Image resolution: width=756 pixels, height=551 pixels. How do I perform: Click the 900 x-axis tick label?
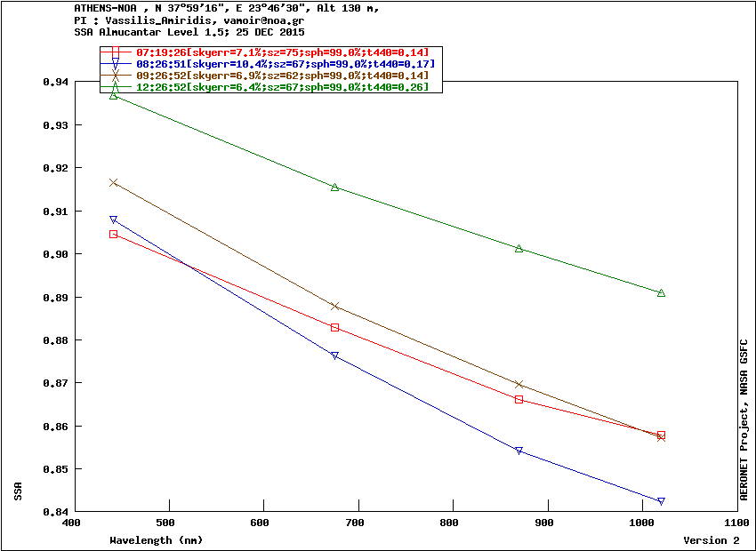[545, 523]
